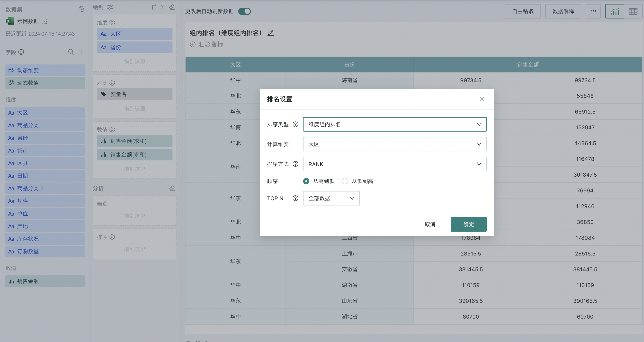Preview the 示例数据 dataset icon
Viewport: 644px width, 342px height.
45,21
